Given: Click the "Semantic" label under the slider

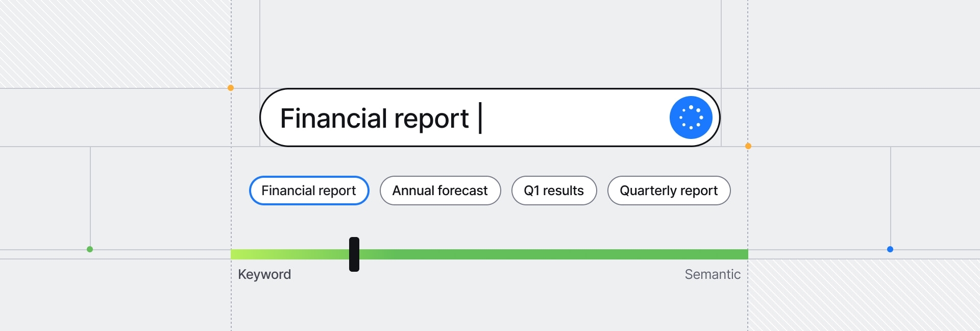Looking at the screenshot, I should click(x=712, y=274).
